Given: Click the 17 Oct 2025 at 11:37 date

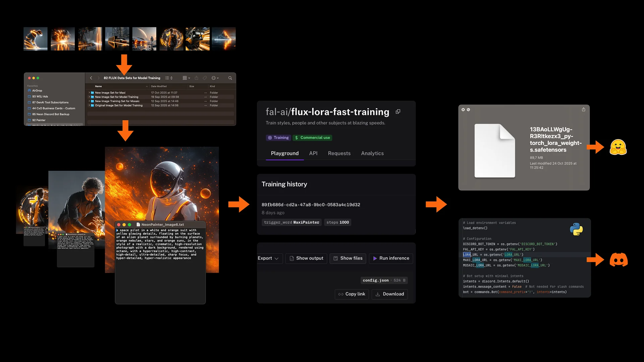Looking at the screenshot, I should (x=164, y=93).
